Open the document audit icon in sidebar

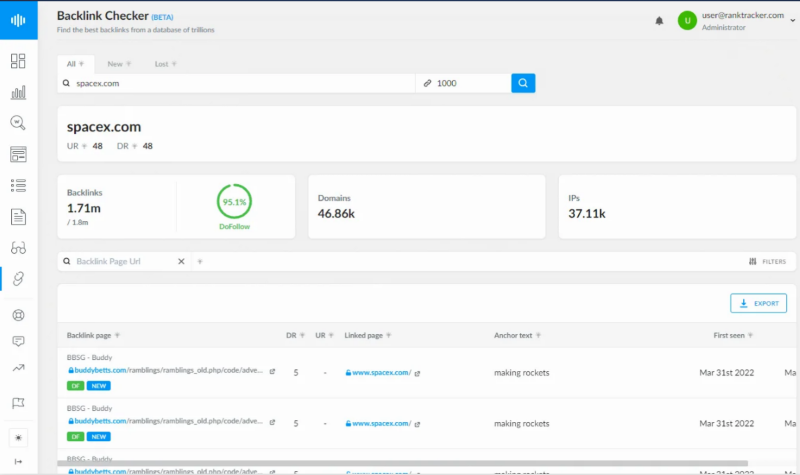tap(18, 217)
